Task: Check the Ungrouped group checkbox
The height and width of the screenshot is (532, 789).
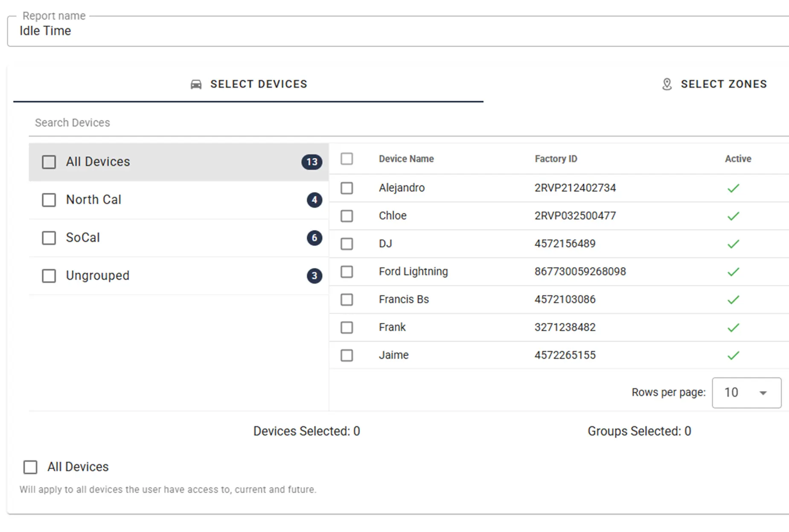Action: pos(49,276)
